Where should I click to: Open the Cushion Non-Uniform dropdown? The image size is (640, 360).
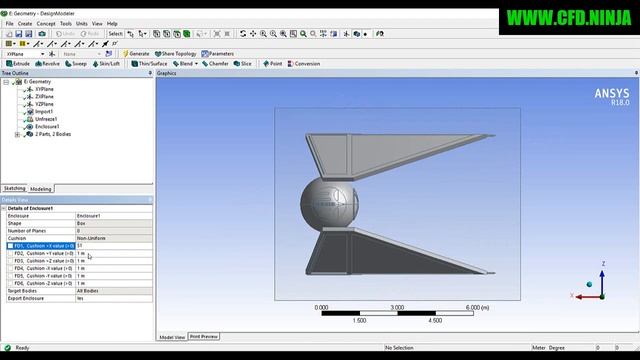[114, 238]
